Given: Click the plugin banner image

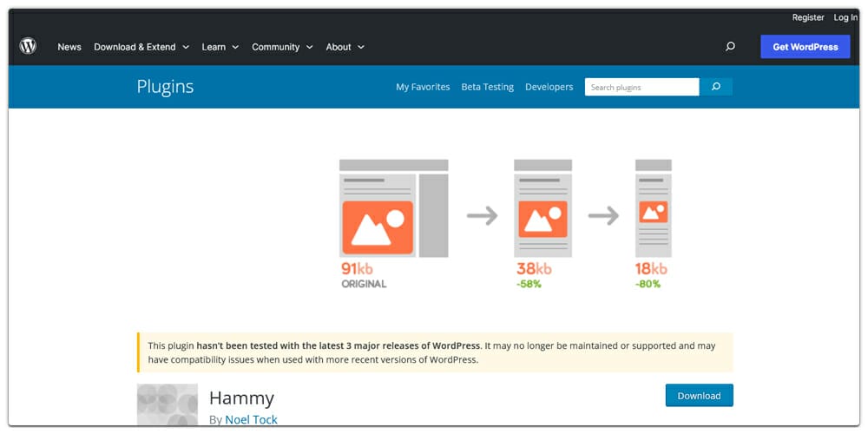Looking at the screenshot, I should point(435,220).
